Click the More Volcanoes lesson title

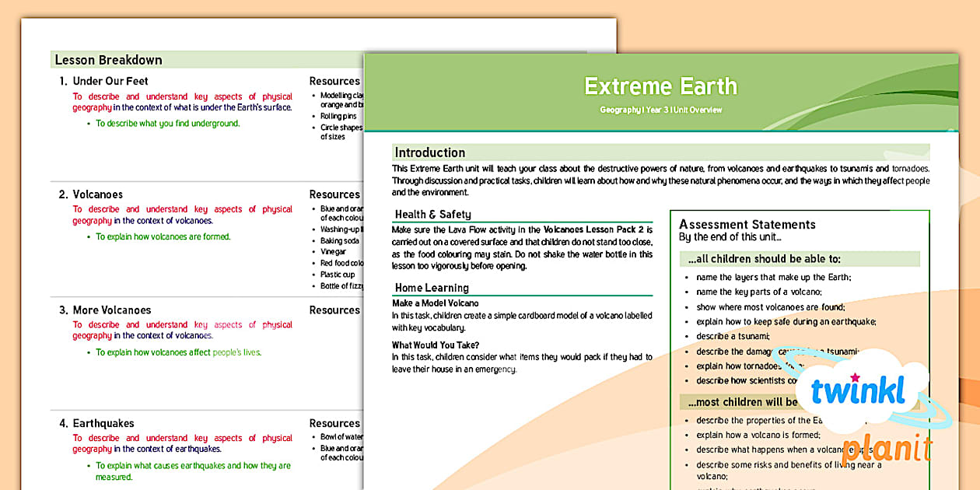tap(107, 310)
